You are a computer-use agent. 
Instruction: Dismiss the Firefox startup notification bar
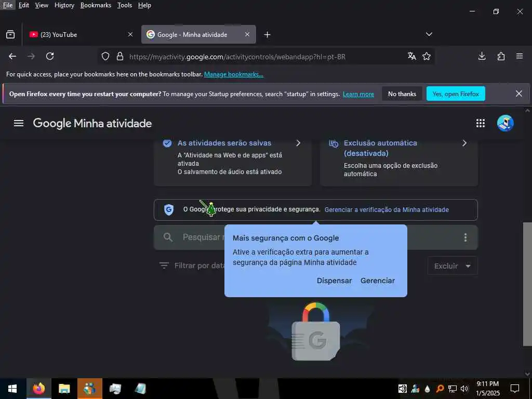pyautogui.click(x=519, y=94)
